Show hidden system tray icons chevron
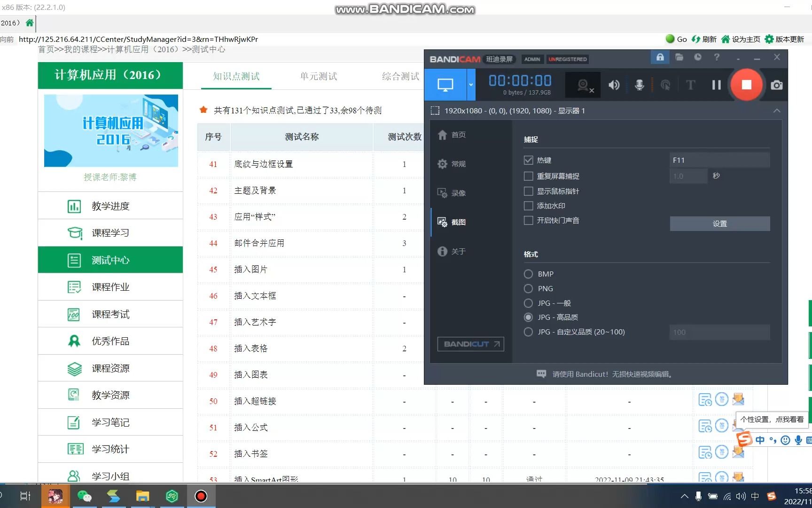This screenshot has height=508, width=812. click(x=684, y=496)
